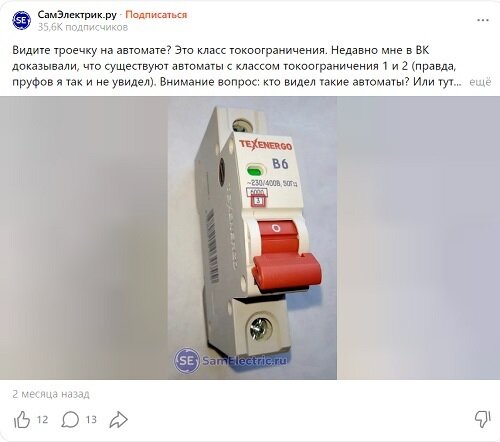Open the three-dot post options menu
Image resolution: width=500 pixels, height=442 pixels.
coord(483,20)
